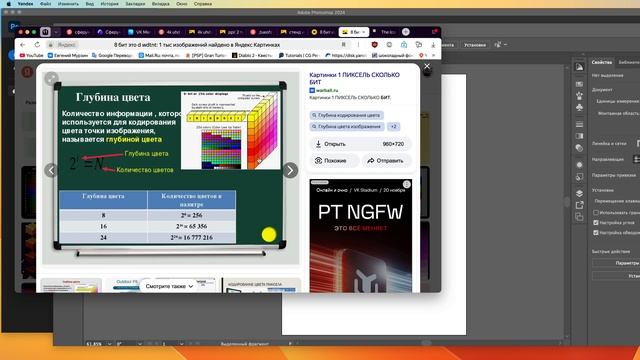
Task: Click the guides icon beside Направляющие
Action: click(x=636, y=159)
